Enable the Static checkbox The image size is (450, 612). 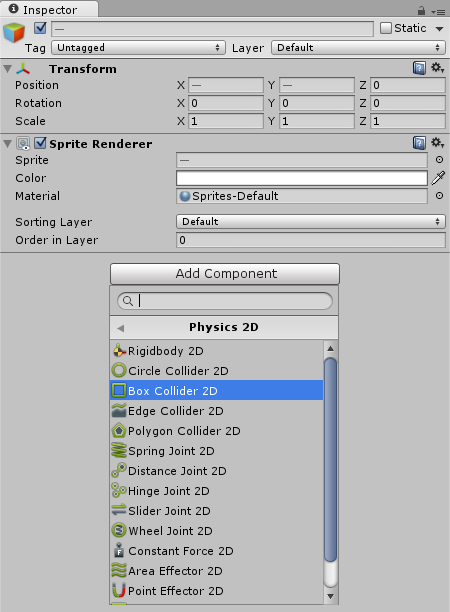coord(386,28)
